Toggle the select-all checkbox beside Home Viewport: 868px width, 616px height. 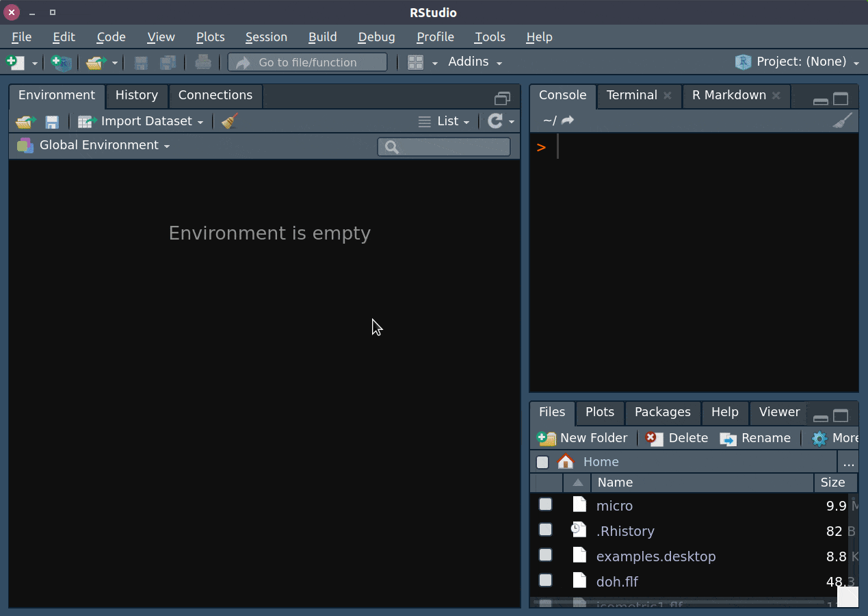[542, 462]
